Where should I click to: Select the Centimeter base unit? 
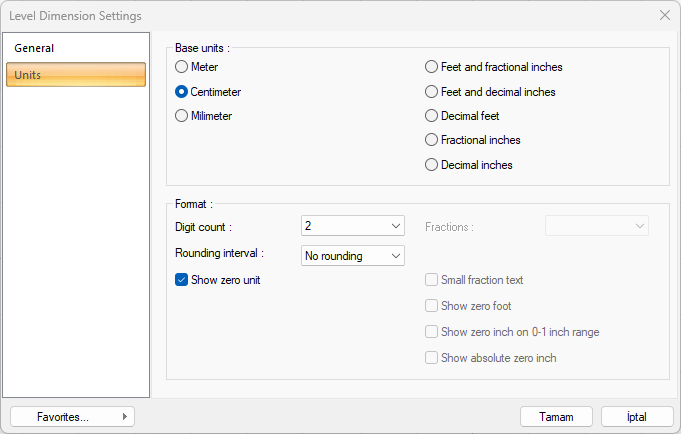pos(182,92)
